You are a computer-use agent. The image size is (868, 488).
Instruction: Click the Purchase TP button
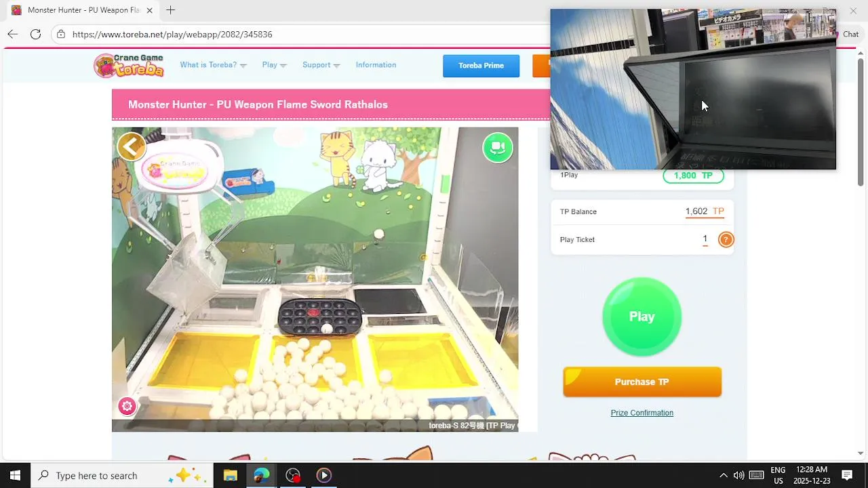[x=642, y=382]
